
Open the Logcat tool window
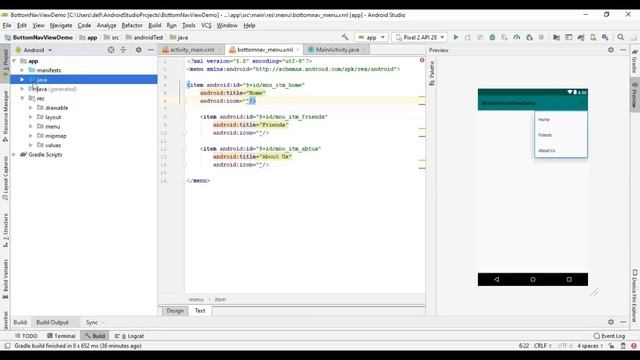(x=129, y=336)
